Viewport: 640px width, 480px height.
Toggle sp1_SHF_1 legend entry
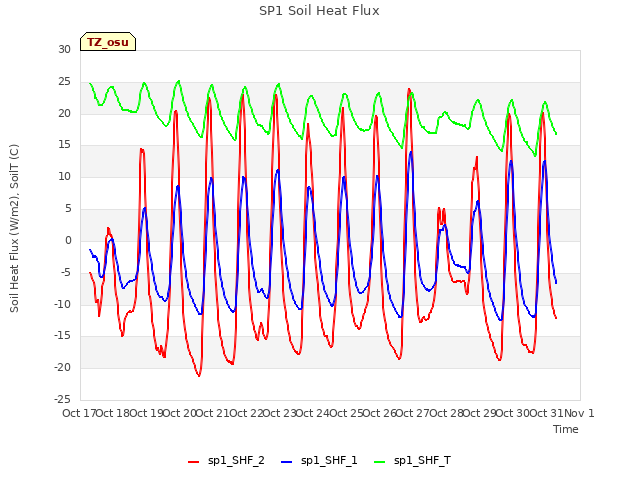point(319,460)
